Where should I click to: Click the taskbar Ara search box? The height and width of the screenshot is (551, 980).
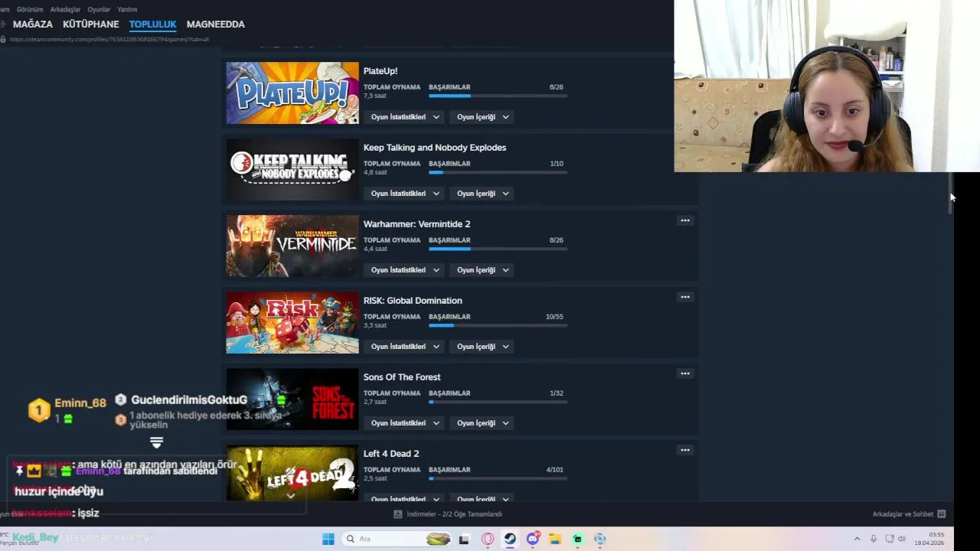tap(397, 539)
